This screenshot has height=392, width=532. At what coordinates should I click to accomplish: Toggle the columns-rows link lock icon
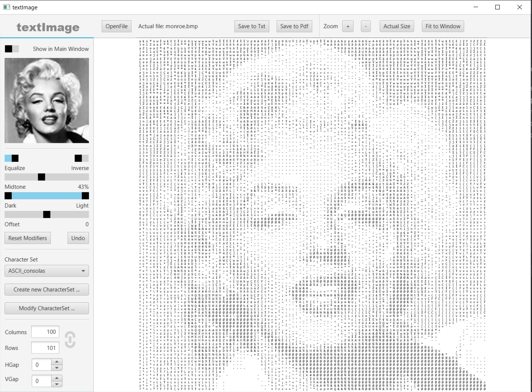(70, 340)
